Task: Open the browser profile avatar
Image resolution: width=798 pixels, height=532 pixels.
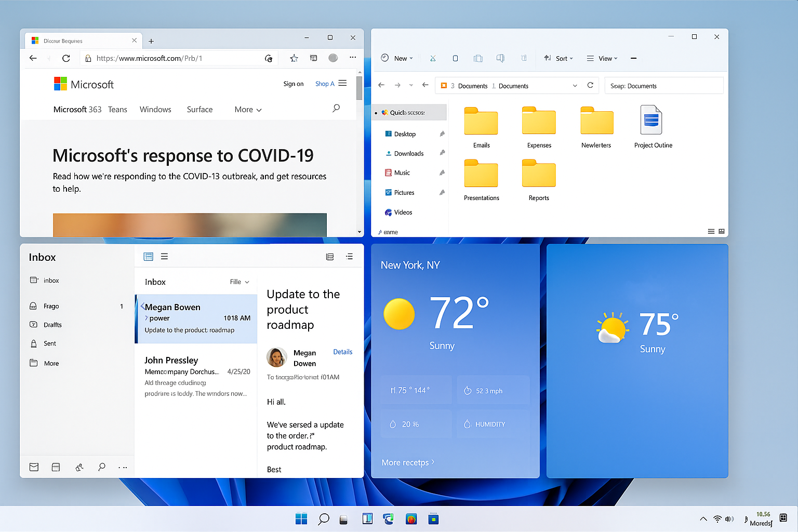Action: (333, 58)
